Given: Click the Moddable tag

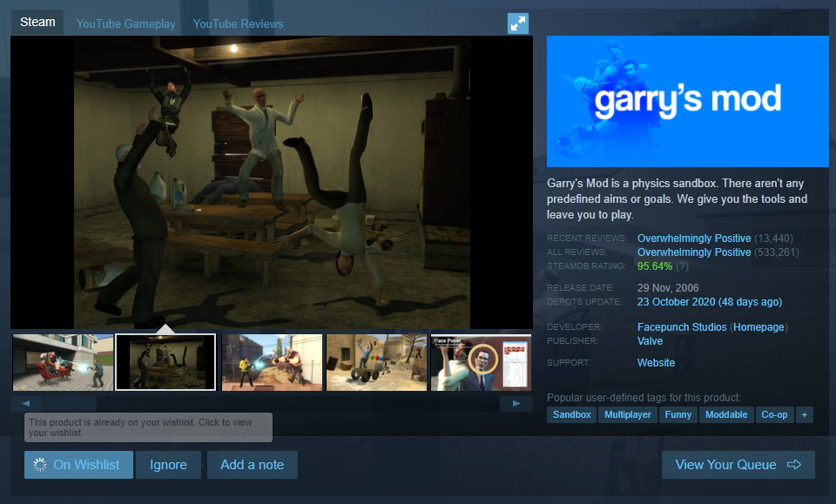Looking at the screenshot, I should pyautogui.click(x=726, y=414).
